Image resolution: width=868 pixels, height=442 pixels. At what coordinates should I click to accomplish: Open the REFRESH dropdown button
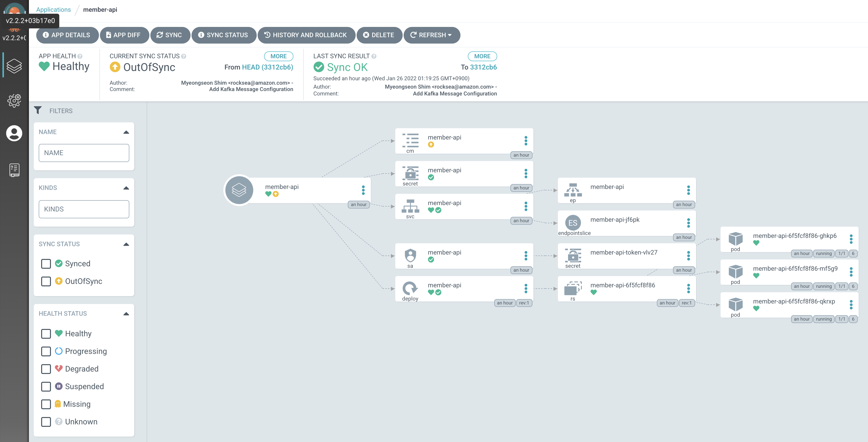click(x=431, y=35)
